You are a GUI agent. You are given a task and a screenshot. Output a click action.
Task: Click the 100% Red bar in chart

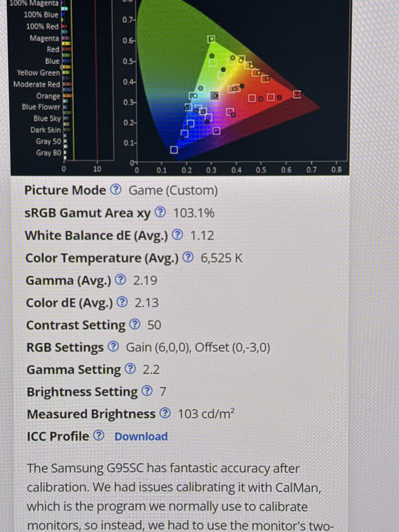pos(65,26)
